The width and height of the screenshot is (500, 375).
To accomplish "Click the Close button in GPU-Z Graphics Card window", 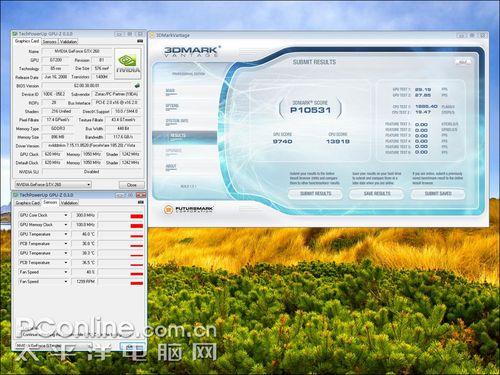I will click(x=132, y=185).
